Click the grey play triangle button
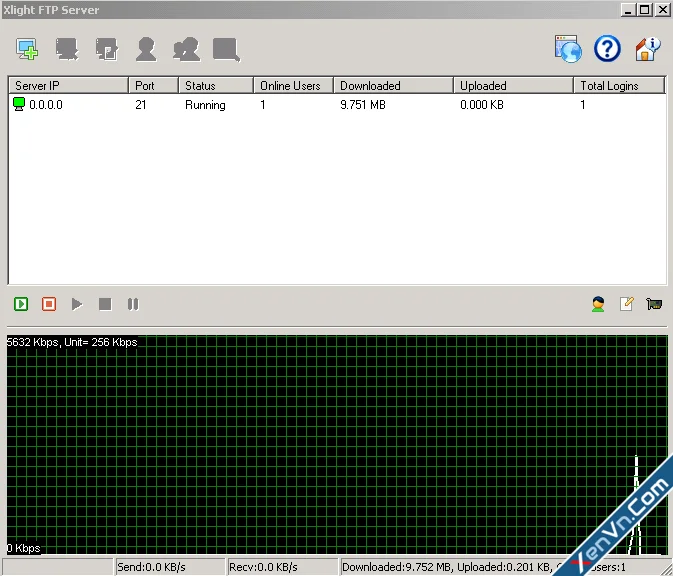The height and width of the screenshot is (576, 673). tap(77, 304)
